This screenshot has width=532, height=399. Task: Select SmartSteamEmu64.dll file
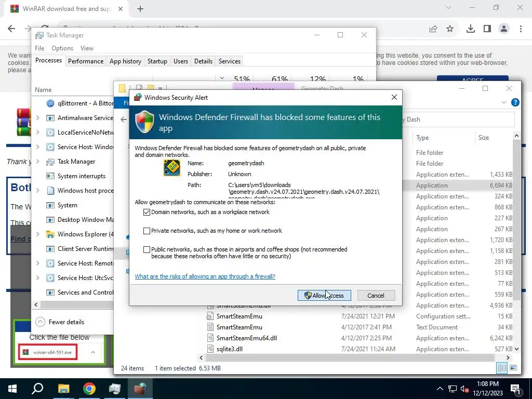click(x=247, y=338)
